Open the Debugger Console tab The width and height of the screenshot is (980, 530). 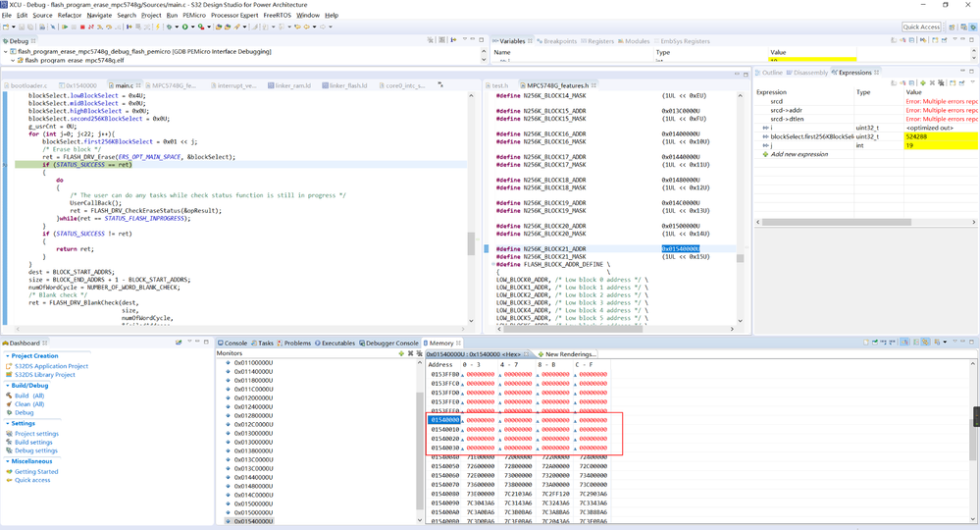pos(388,344)
